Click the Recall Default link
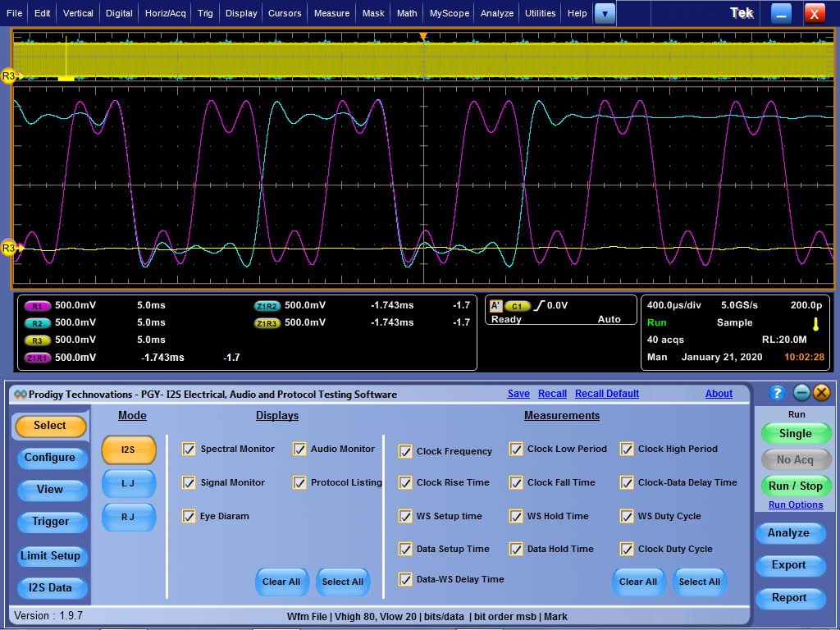The image size is (840, 630). tap(606, 394)
